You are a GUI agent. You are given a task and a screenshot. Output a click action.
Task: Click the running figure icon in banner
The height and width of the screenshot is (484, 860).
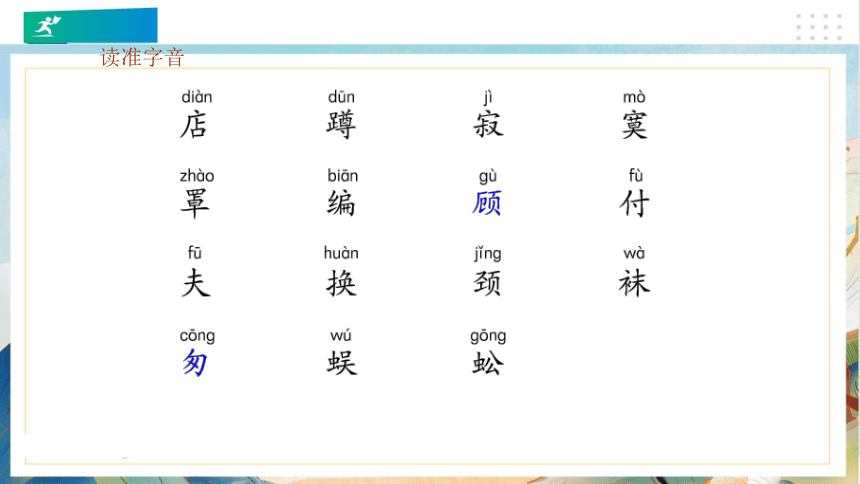coord(47,26)
